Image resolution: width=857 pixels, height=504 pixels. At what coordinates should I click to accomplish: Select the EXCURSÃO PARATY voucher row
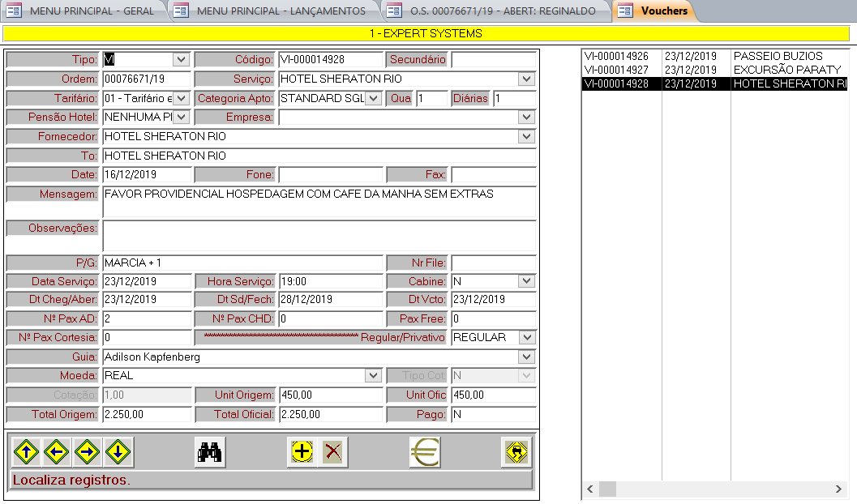(x=713, y=70)
